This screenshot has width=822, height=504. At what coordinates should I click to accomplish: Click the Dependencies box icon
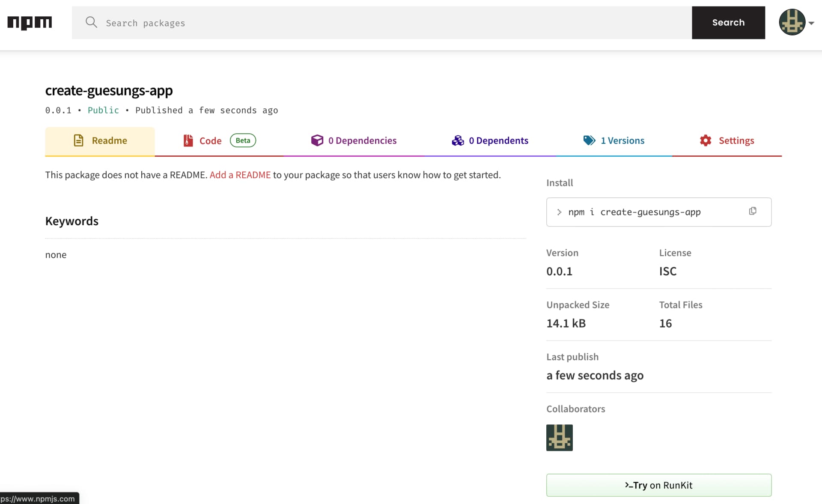click(317, 140)
